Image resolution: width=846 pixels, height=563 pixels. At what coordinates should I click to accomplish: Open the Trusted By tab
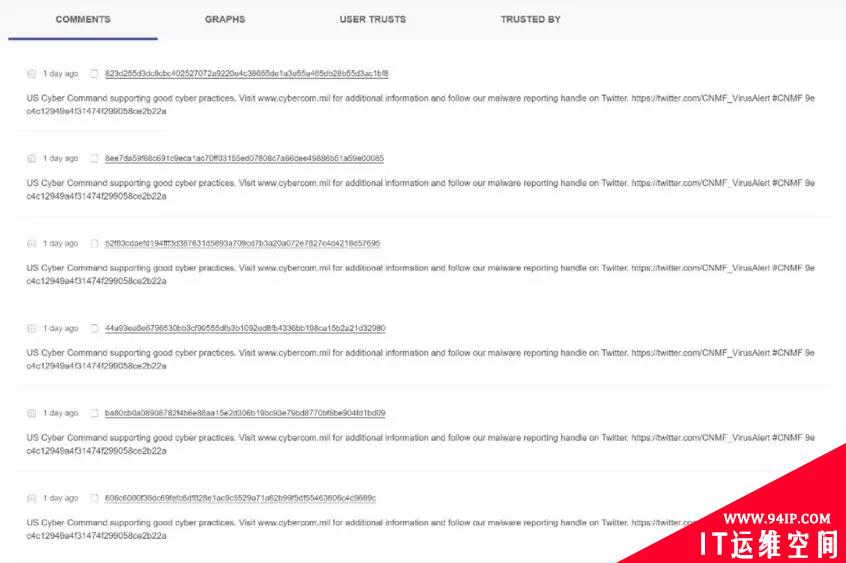tap(530, 19)
